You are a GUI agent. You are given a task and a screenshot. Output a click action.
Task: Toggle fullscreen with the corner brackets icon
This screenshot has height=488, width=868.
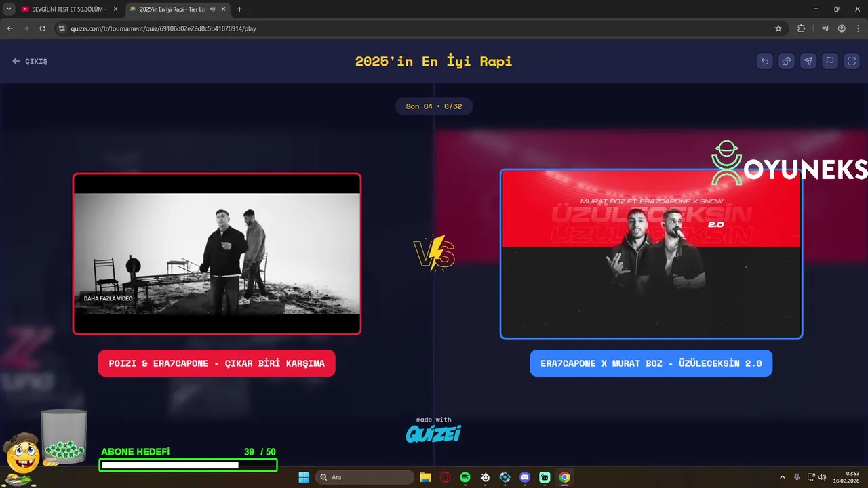(x=852, y=61)
